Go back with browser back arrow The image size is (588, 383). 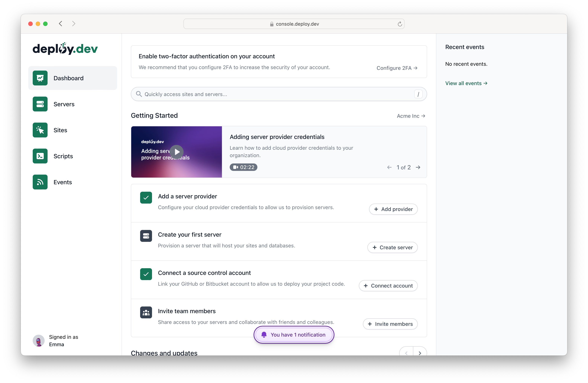coord(61,24)
